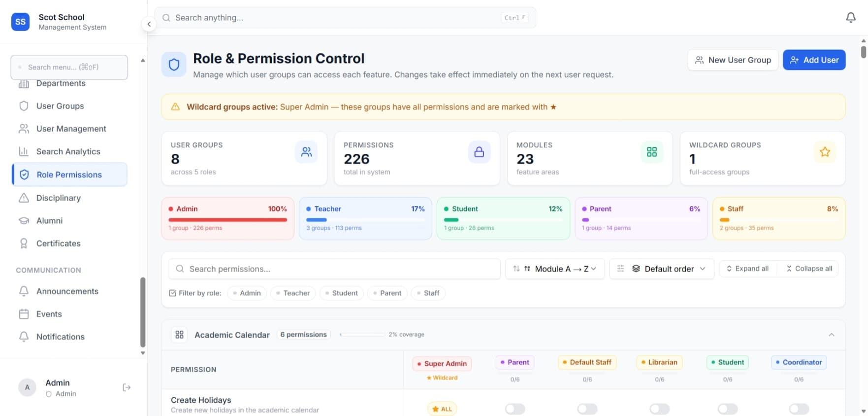
Task: Click the Academic Calendar coverage progress bar
Action: [363, 335]
